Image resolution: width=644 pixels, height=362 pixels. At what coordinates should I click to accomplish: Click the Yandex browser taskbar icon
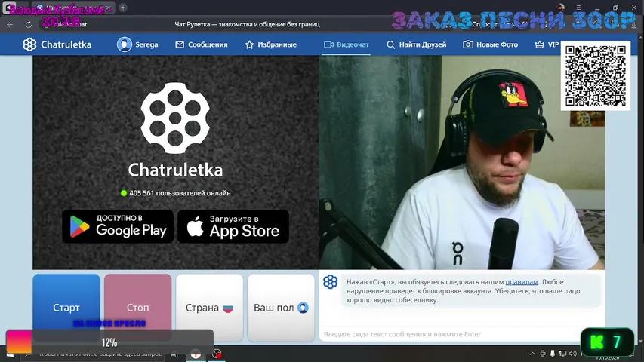point(196,354)
